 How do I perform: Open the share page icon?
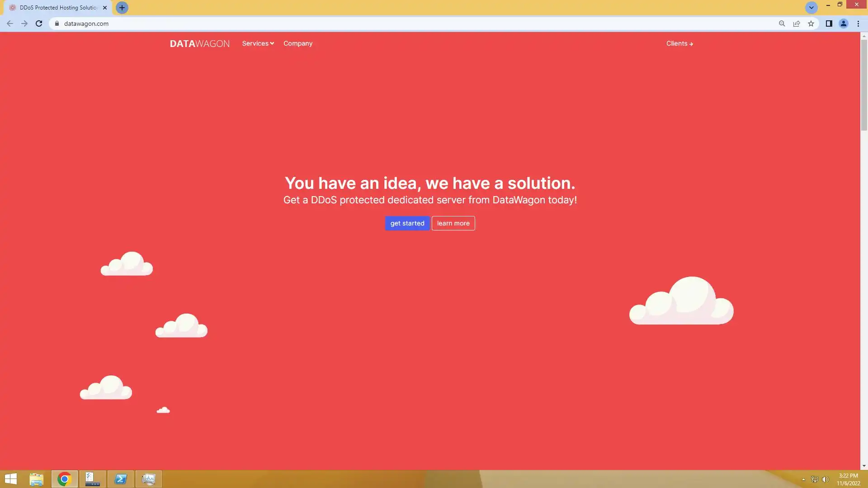(797, 23)
